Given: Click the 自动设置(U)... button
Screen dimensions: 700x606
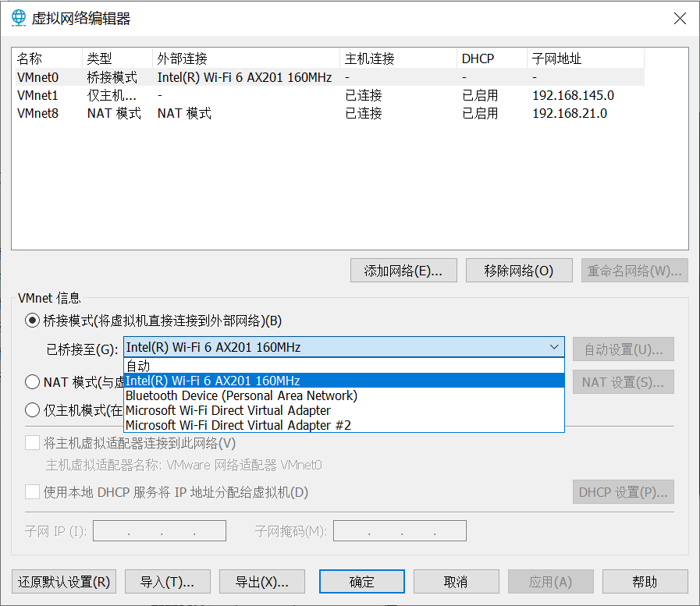Looking at the screenshot, I should coord(624,349).
